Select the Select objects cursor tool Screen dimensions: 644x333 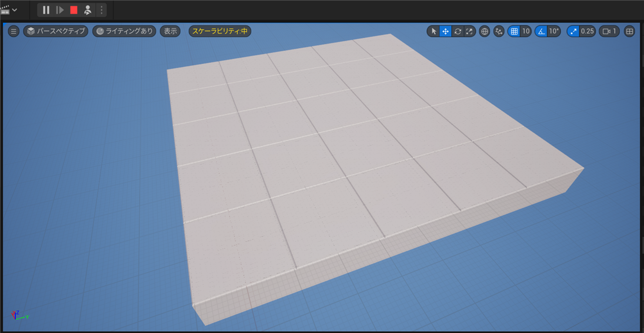pyautogui.click(x=433, y=31)
